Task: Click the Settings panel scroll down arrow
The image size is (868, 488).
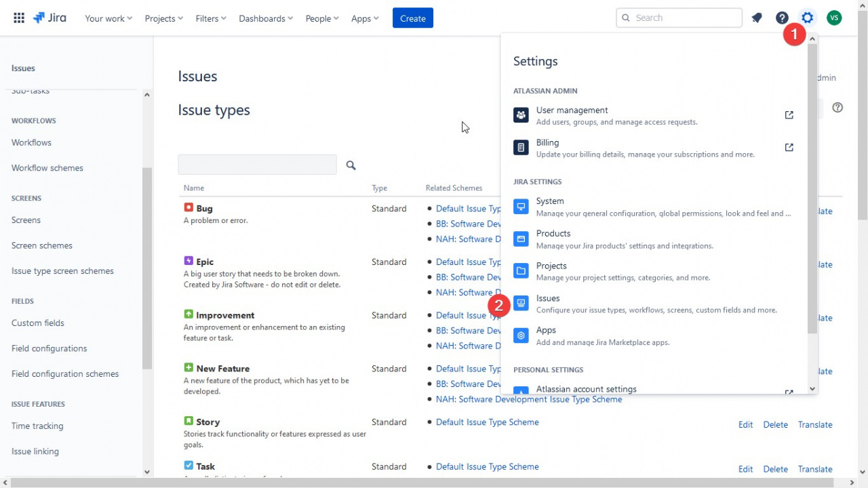Action: pyautogui.click(x=812, y=388)
